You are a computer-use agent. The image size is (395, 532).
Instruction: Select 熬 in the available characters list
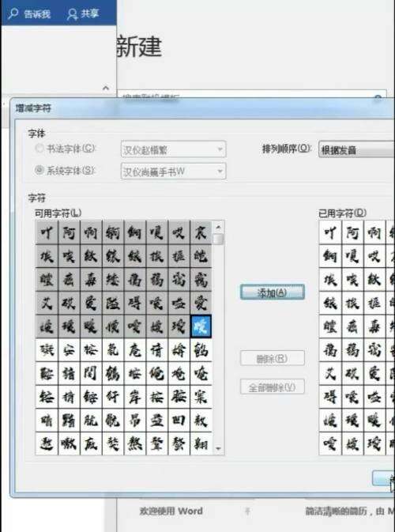point(135,443)
